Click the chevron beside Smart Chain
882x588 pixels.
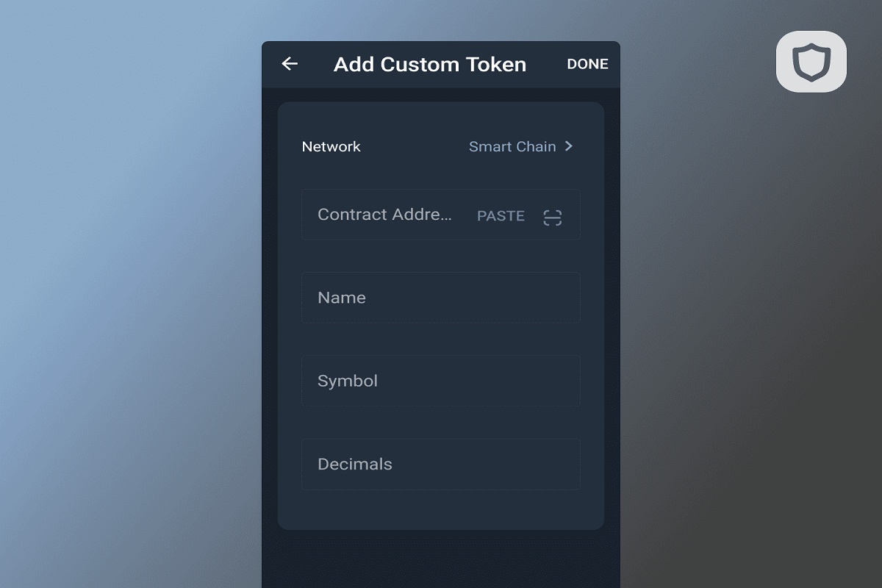(x=568, y=146)
